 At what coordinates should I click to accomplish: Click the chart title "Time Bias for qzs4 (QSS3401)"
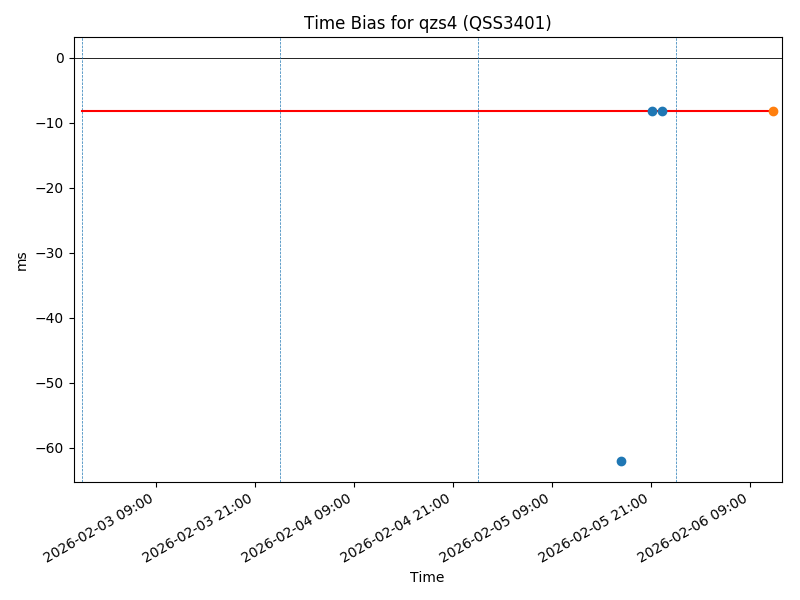point(427,23)
